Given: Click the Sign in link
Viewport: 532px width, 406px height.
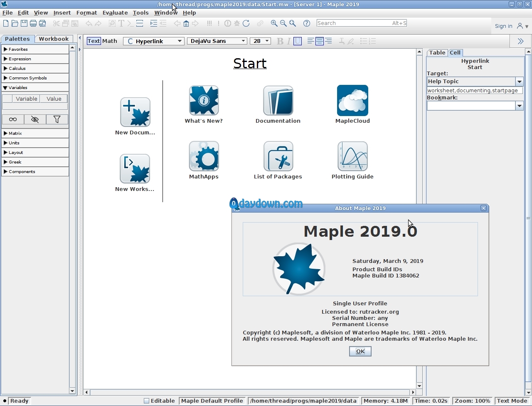Looking at the screenshot, I should 503,26.
